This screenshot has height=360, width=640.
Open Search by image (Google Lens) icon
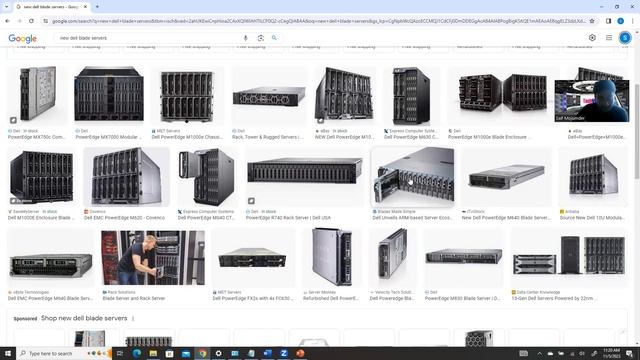[260, 38]
